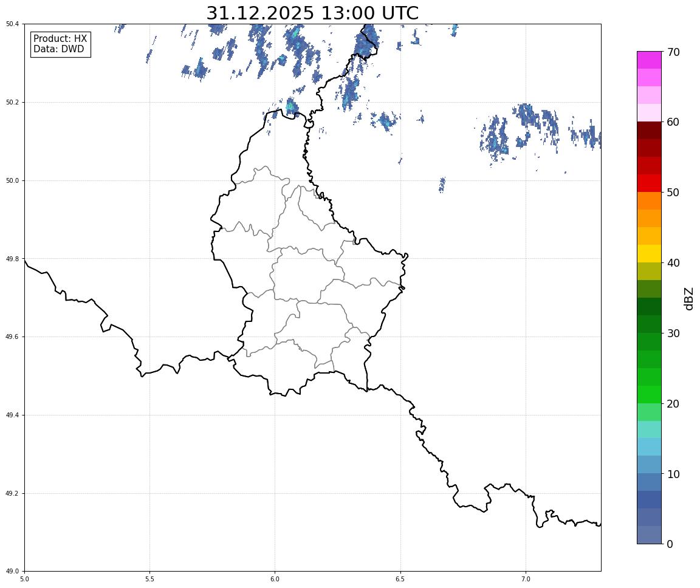Screen dimensions: 700x588
Task: Select the 50 tick on colorbar
Action: pyautogui.click(x=673, y=193)
